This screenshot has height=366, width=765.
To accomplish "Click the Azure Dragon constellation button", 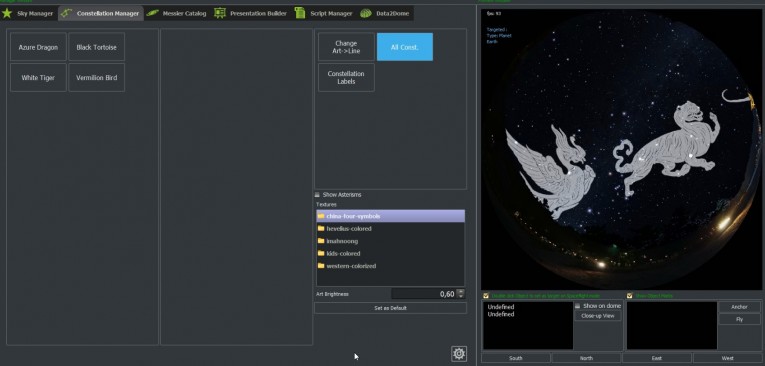I will 38,47.
